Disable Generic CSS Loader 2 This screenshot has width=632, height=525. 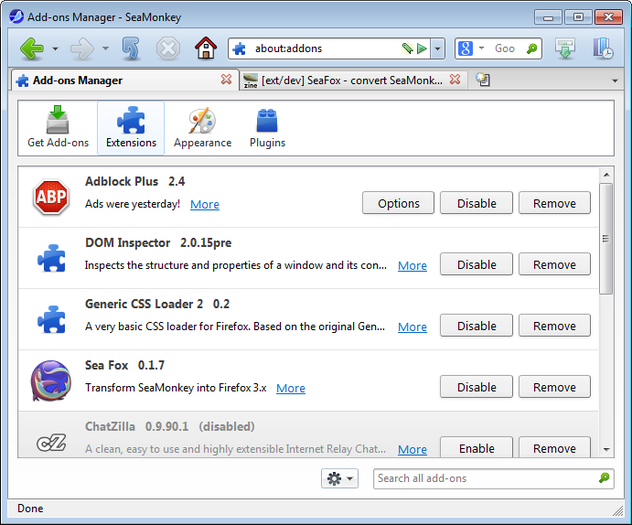point(476,326)
